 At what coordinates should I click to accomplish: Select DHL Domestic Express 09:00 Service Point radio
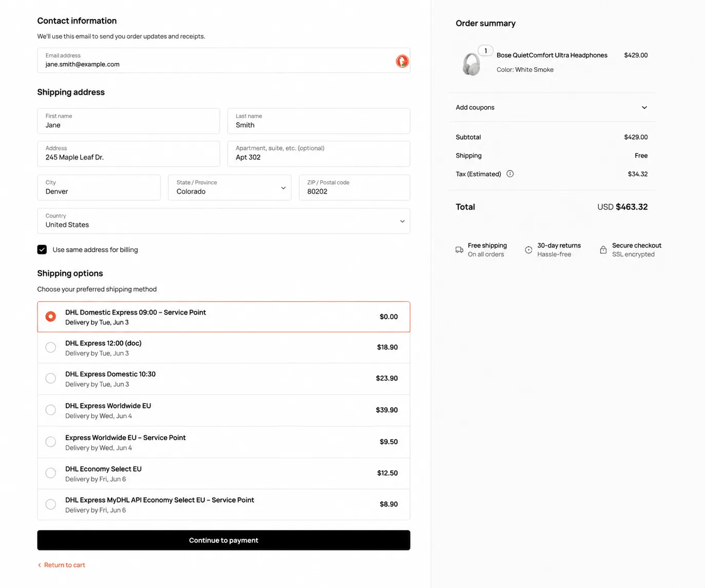pyautogui.click(x=51, y=317)
